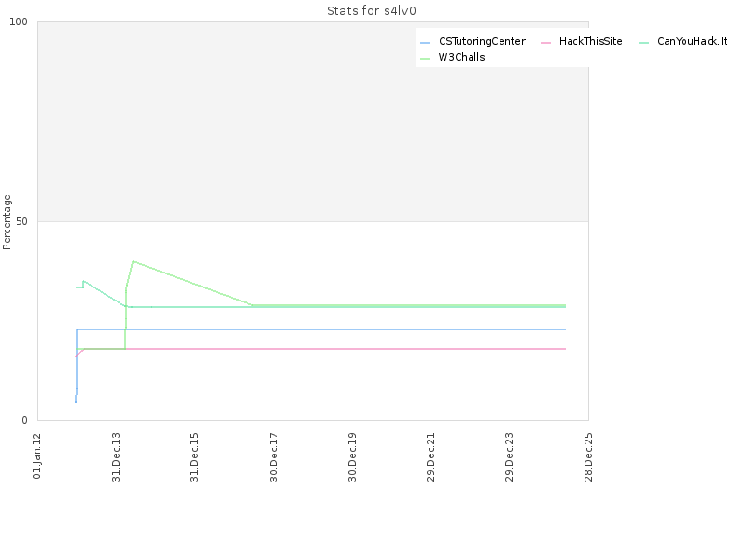Click the teal CanYouHack.It legend color marker
Image resolution: width=747 pixels, height=560 pixels.
click(645, 43)
